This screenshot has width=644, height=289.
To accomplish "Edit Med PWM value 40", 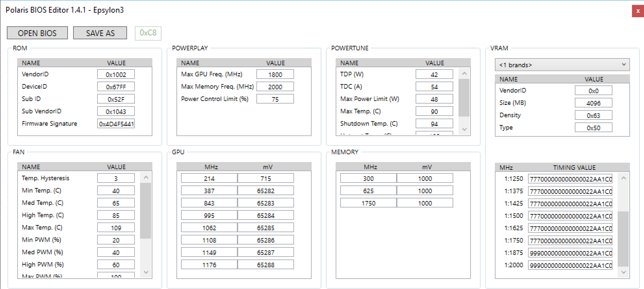I will click(116, 252).
